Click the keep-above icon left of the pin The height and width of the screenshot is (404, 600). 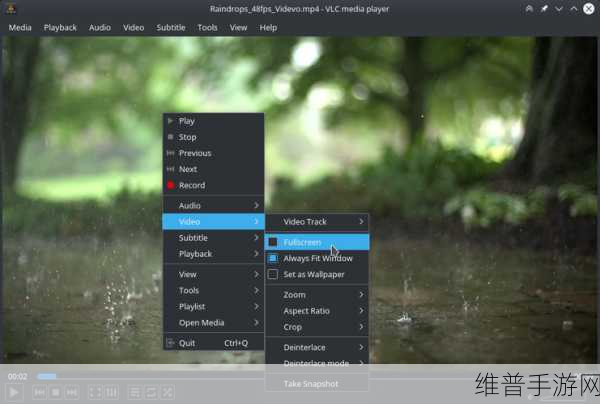529,8
